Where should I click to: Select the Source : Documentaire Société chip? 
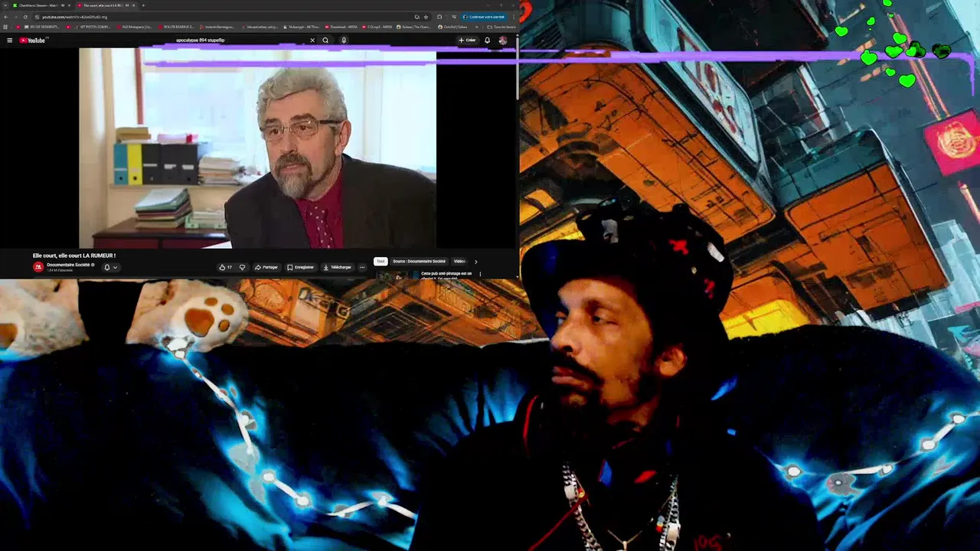tap(419, 262)
